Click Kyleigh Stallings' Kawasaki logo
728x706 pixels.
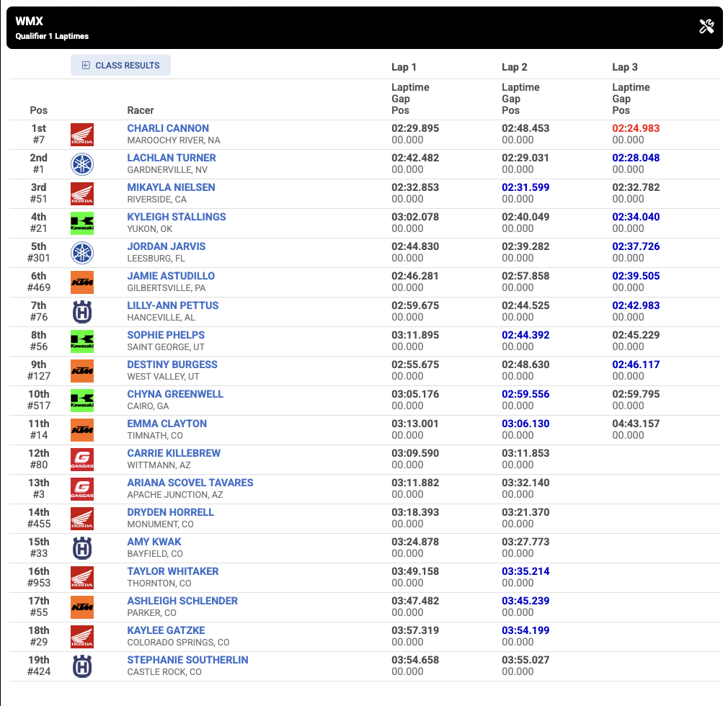coord(82,223)
